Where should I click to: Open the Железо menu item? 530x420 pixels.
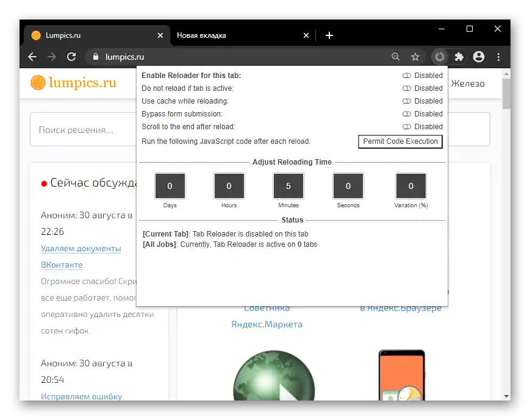468,84
